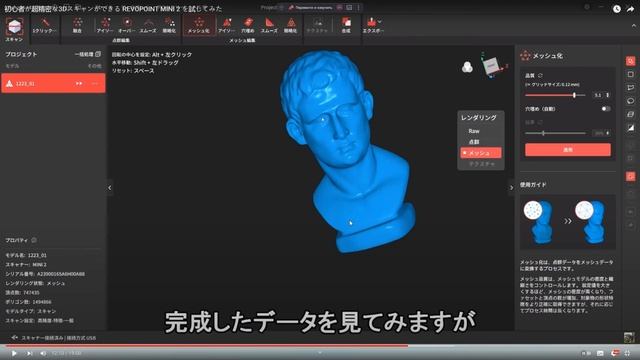
Task: Switch to the Model (モデル) tab
Action: pos(12,66)
